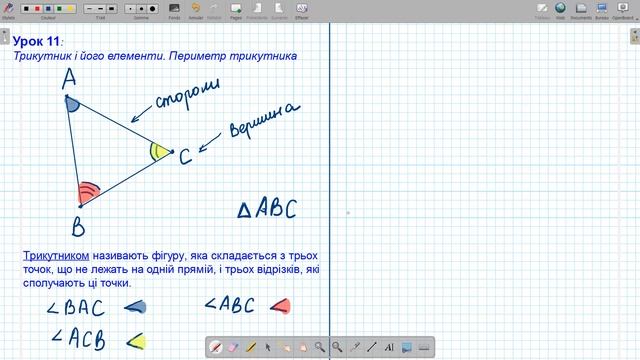Select the Highlighter marker tool

(251, 347)
